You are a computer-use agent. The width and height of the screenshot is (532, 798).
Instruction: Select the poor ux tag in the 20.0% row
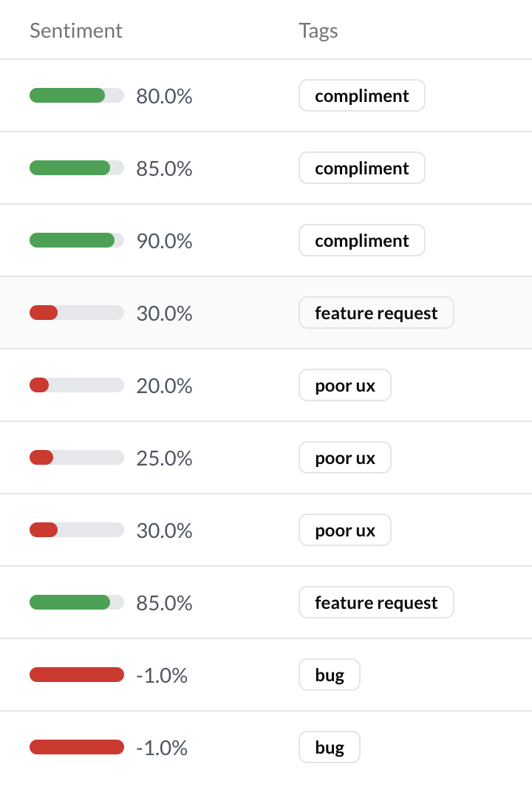tap(344, 386)
